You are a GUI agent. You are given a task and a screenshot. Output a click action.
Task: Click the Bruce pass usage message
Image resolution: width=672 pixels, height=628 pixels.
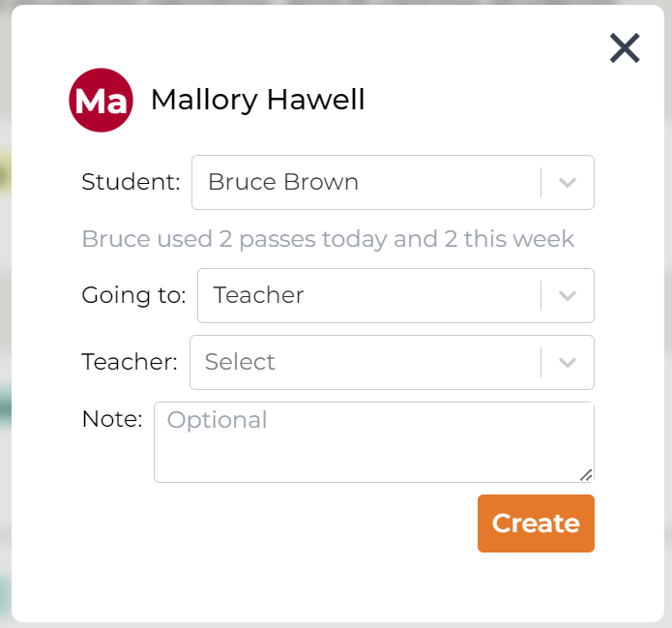(x=328, y=239)
